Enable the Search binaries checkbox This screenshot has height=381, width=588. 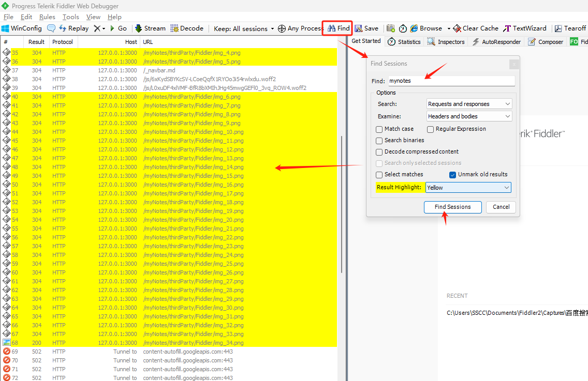click(x=379, y=141)
